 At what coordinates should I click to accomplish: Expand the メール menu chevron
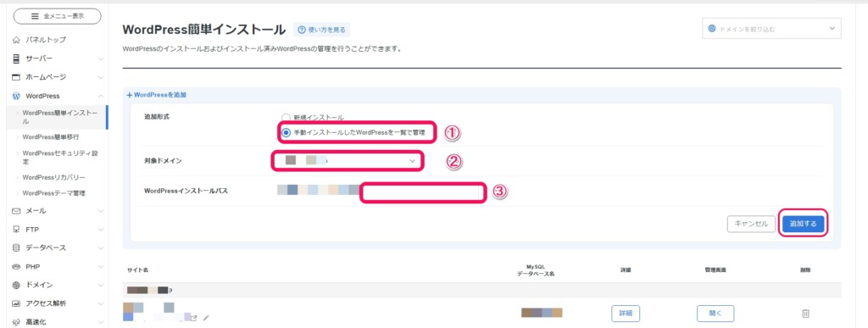click(x=100, y=211)
